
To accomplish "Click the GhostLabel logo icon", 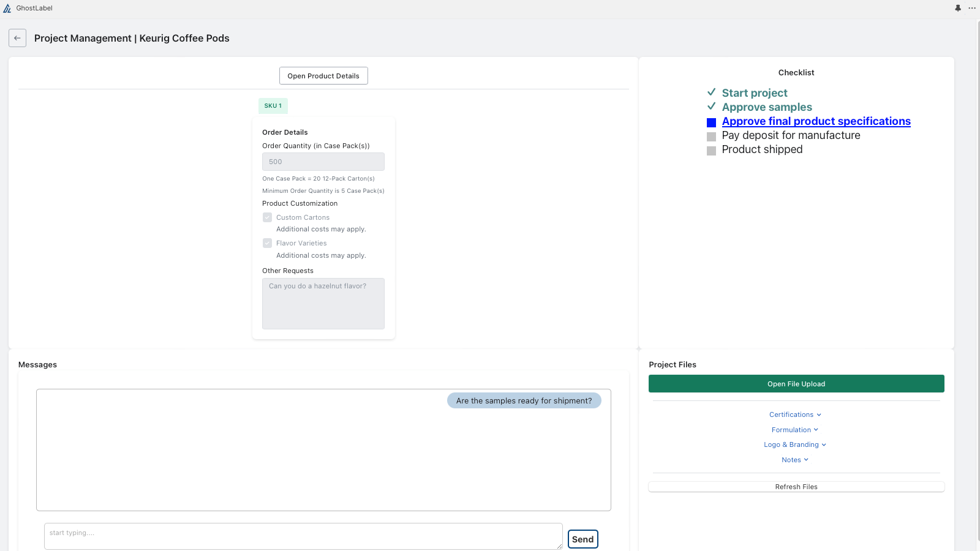I will coord(7,8).
